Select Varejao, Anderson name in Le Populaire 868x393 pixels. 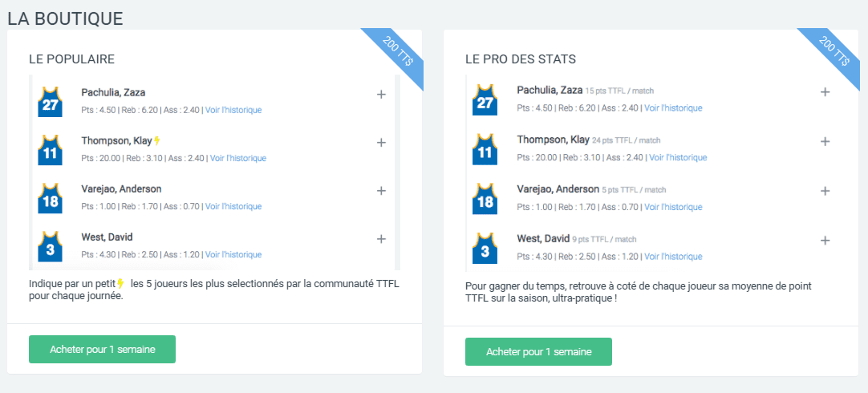[x=121, y=188]
